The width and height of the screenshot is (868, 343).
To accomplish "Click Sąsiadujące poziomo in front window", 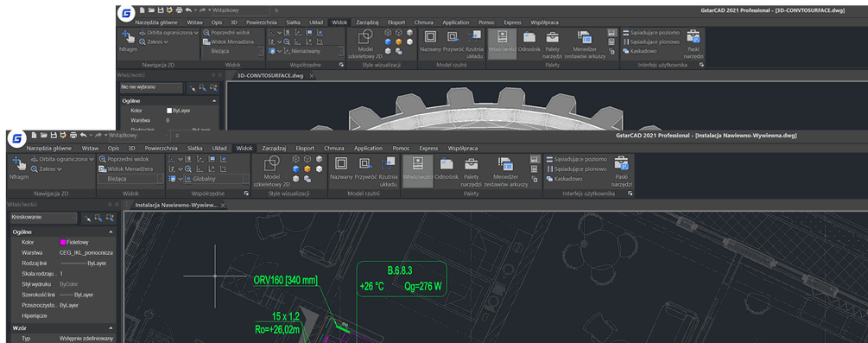I will [577, 158].
